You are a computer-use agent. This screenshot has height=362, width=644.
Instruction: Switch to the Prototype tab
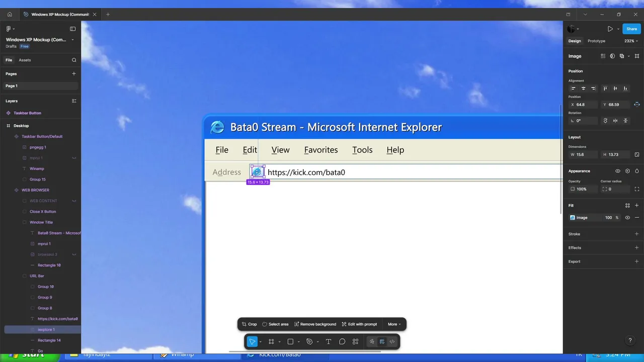coord(596,41)
